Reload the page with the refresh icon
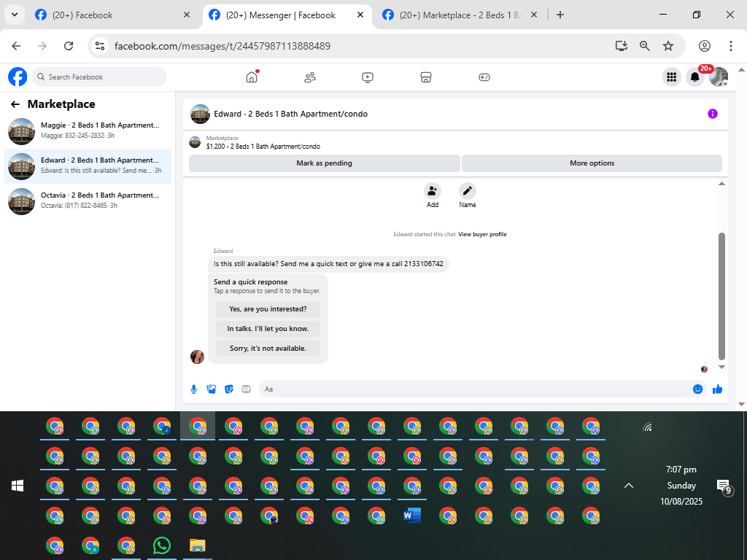 point(69,46)
